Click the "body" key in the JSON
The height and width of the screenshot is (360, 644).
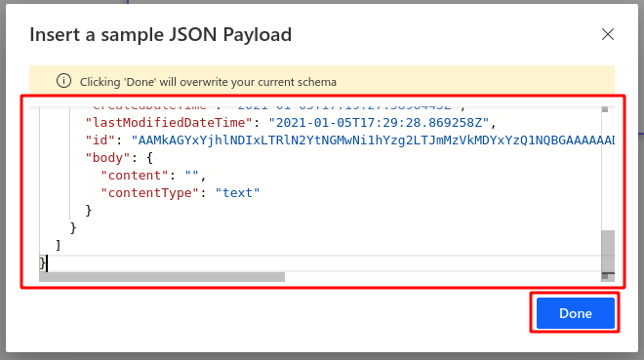click(107, 158)
